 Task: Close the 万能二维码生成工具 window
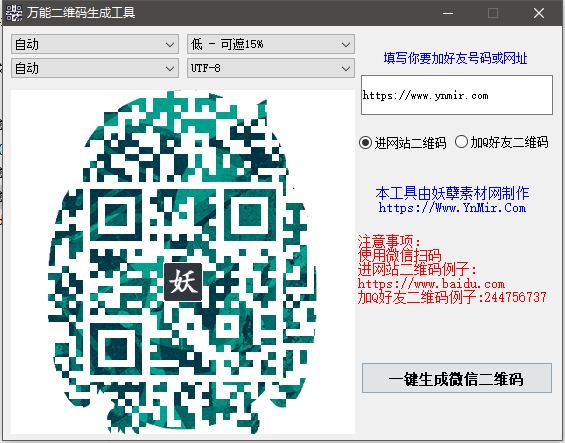(539, 13)
